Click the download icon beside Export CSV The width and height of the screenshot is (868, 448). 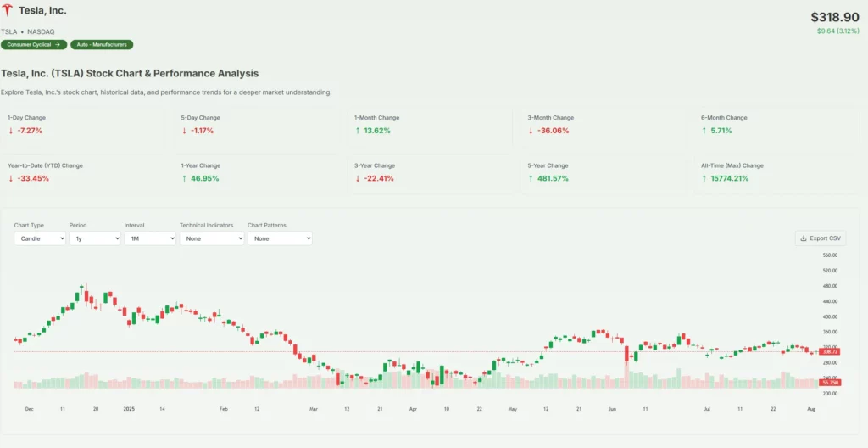(x=804, y=238)
